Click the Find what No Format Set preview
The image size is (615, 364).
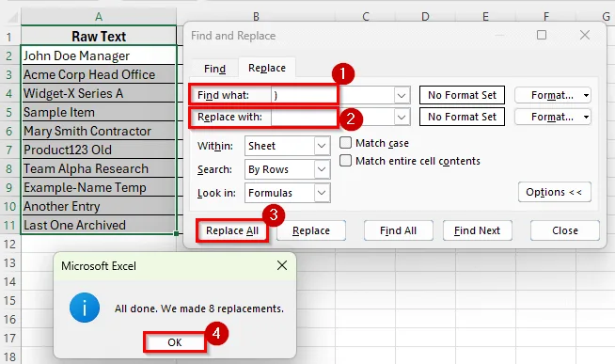click(x=462, y=95)
